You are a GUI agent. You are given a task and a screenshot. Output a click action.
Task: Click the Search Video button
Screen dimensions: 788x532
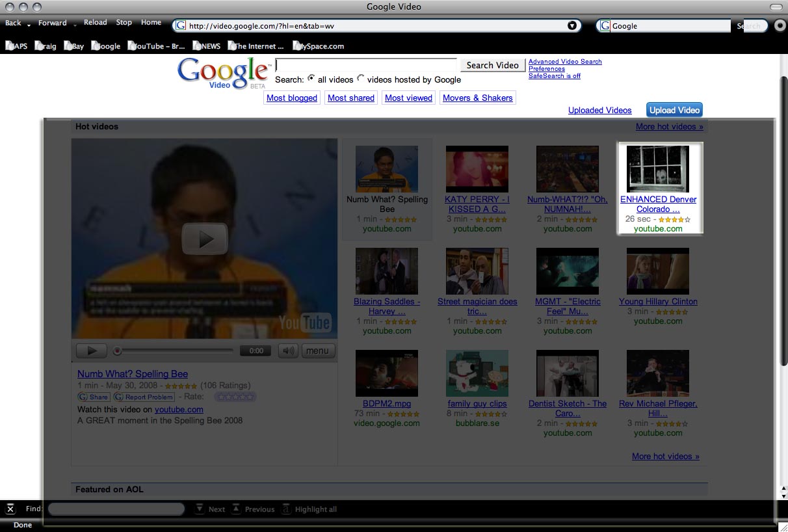click(493, 65)
